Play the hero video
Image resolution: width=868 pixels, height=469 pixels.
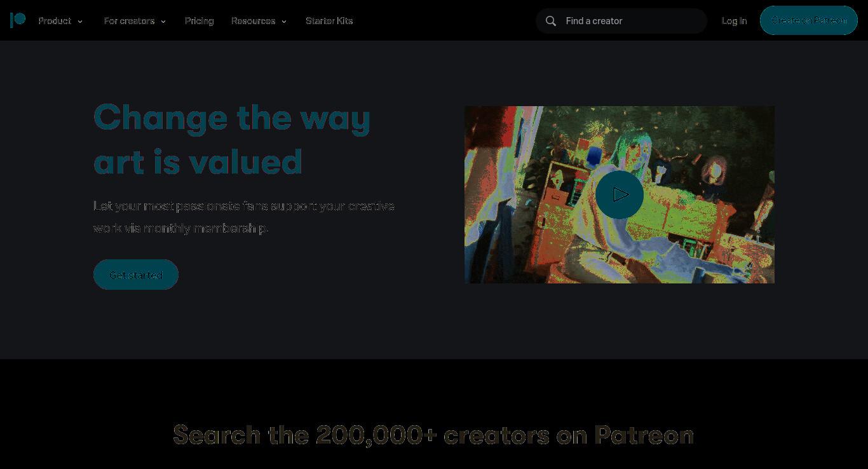click(620, 194)
